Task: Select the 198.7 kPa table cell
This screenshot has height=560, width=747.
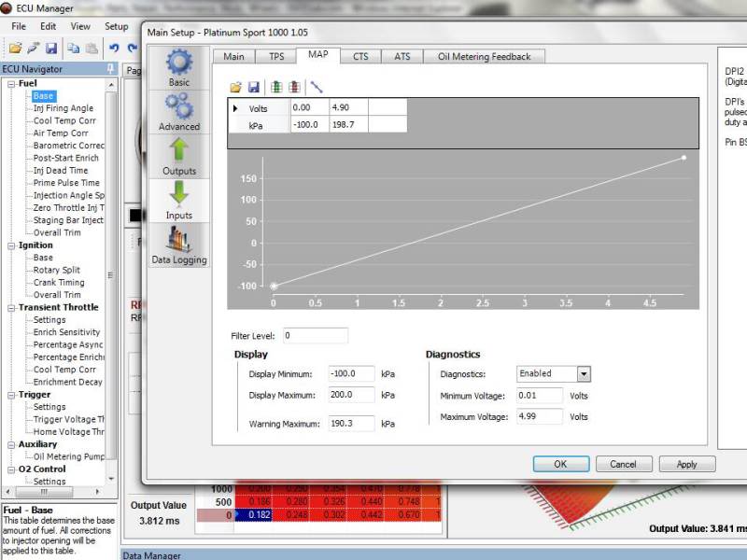Action: (x=348, y=125)
